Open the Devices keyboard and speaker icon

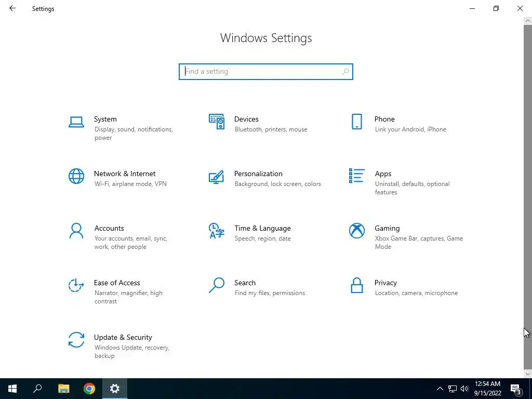(x=217, y=122)
